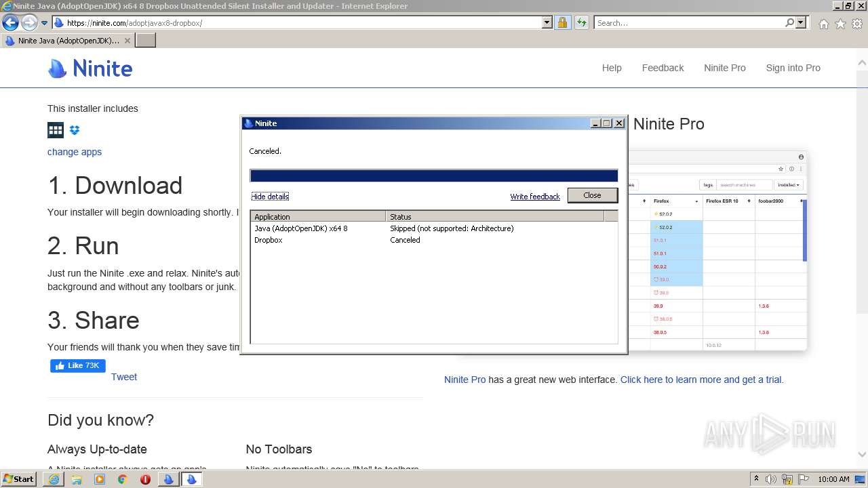Launch Opera from the taskbar
Image resolution: width=868 pixels, height=488 pixels.
pyautogui.click(x=145, y=479)
